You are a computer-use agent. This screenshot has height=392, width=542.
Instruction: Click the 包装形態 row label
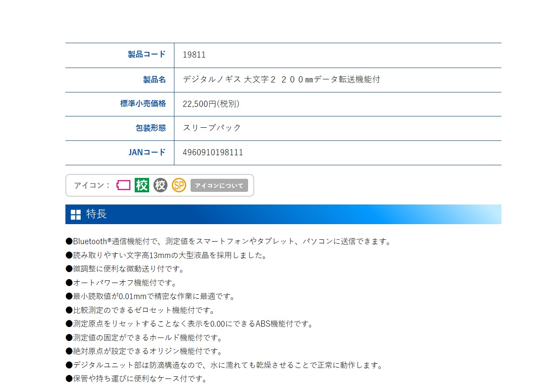(151, 128)
